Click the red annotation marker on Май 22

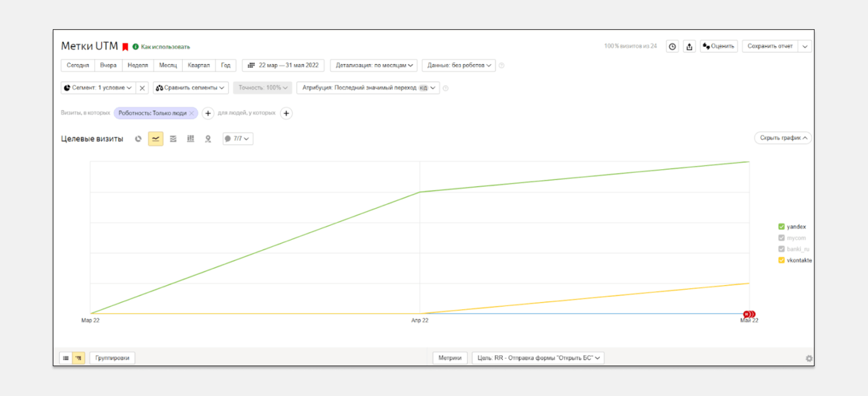coord(749,314)
